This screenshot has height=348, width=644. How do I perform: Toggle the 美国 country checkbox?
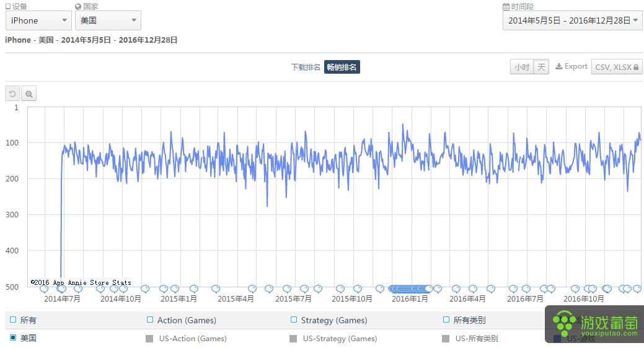(x=13, y=338)
